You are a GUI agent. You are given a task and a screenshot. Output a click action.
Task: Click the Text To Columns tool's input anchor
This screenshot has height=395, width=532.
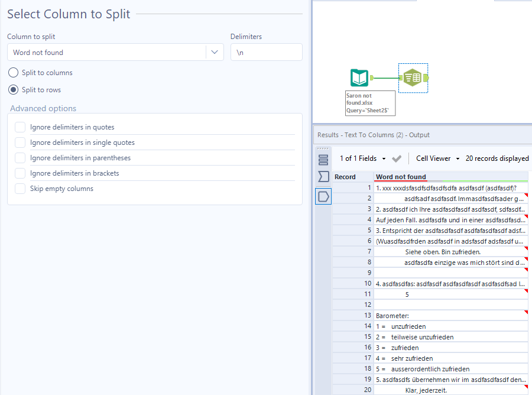[400, 77]
